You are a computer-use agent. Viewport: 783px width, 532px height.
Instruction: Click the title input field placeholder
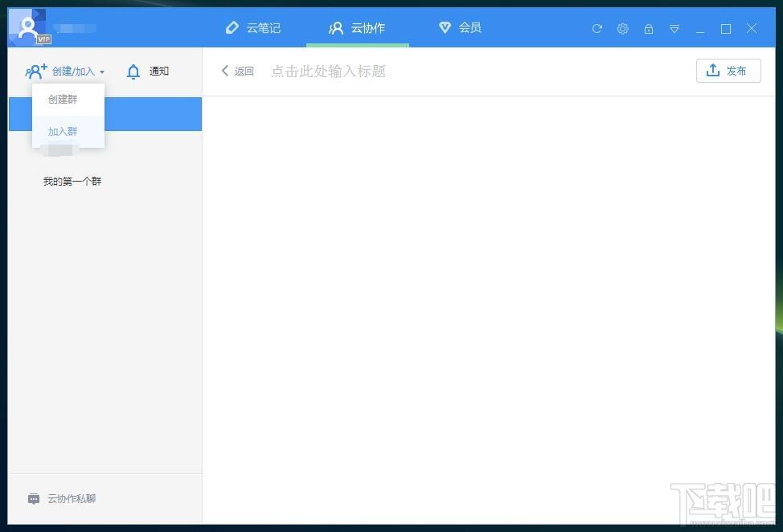tap(328, 71)
